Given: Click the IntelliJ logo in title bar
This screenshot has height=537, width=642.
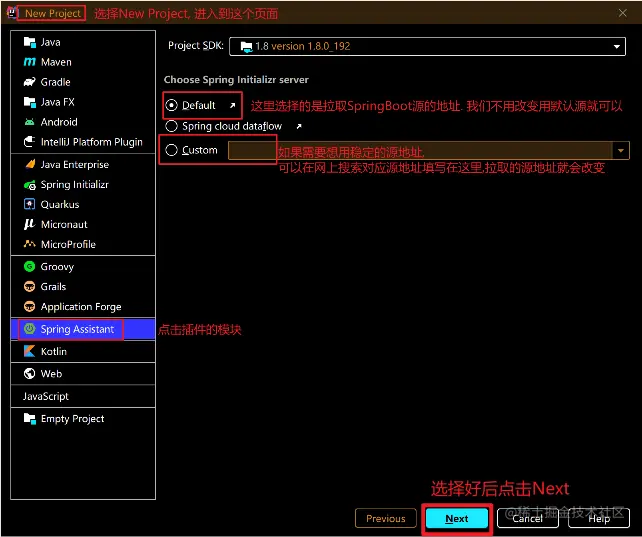Looking at the screenshot, I should [12, 13].
